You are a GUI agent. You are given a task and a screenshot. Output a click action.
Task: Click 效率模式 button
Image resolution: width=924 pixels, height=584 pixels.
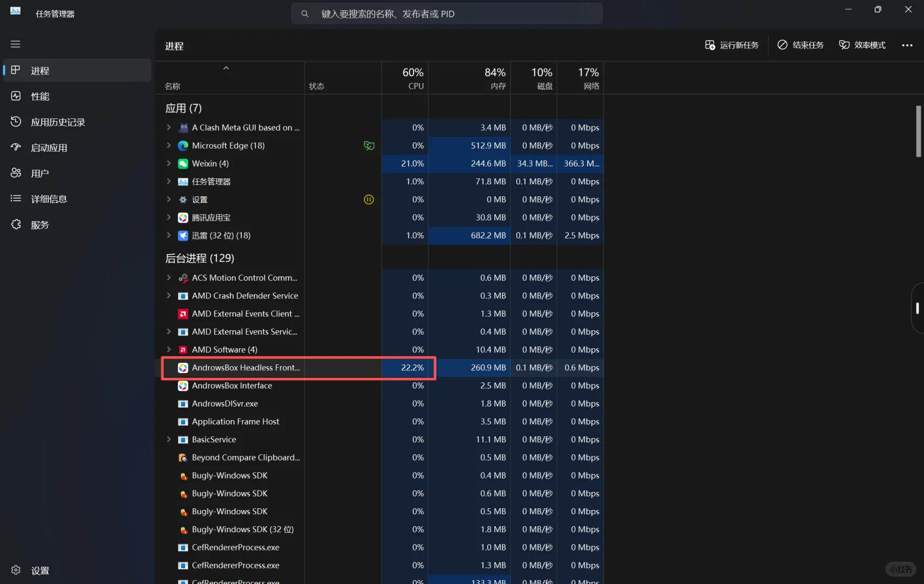tap(862, 45)
